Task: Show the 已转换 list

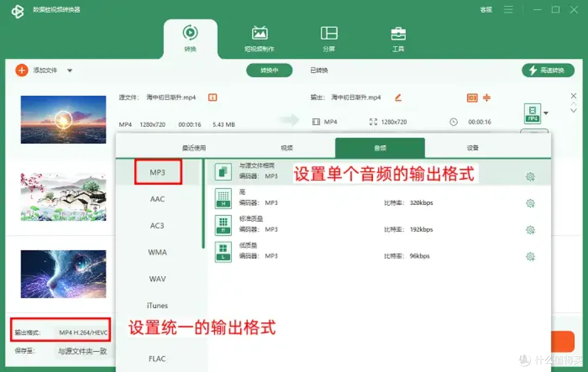Action: point(319,70)
